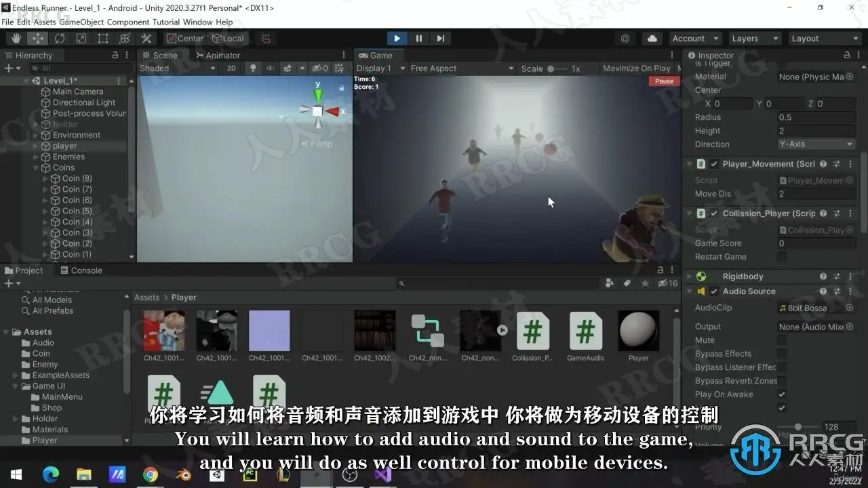The height and width of the screenshot is (488, 868).
Task: Select the Rotate tool
Action: pos(60,39)
